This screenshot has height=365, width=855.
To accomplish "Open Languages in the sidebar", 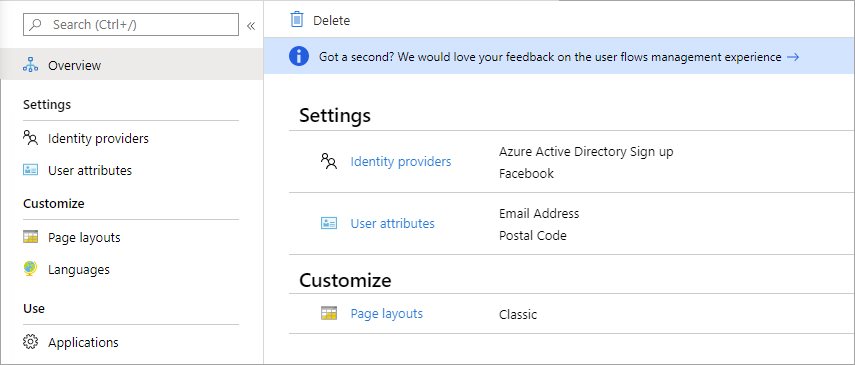I will click(x=79, y=270).
